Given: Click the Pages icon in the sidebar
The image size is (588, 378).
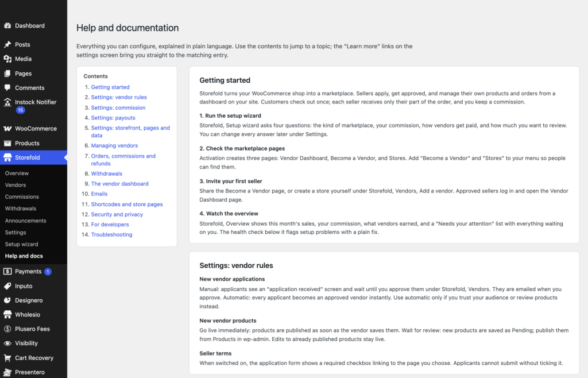Looking at the screenshot, I should point(7,74).
